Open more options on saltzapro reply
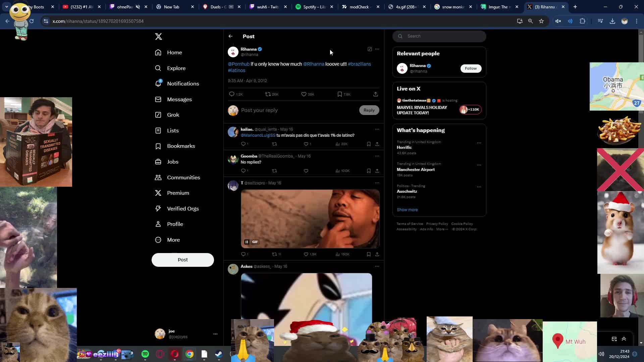The width and height of the screenshot is (644, 362). (377, 183)
